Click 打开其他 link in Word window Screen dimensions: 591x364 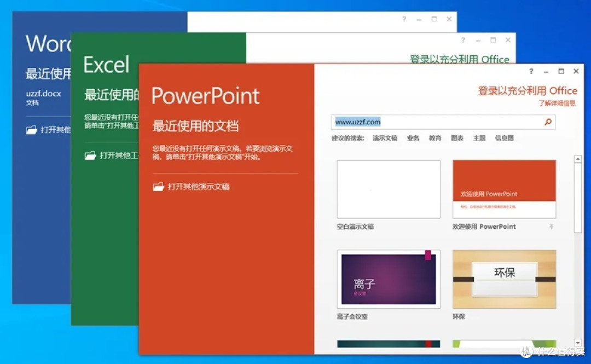pos(55,130)
